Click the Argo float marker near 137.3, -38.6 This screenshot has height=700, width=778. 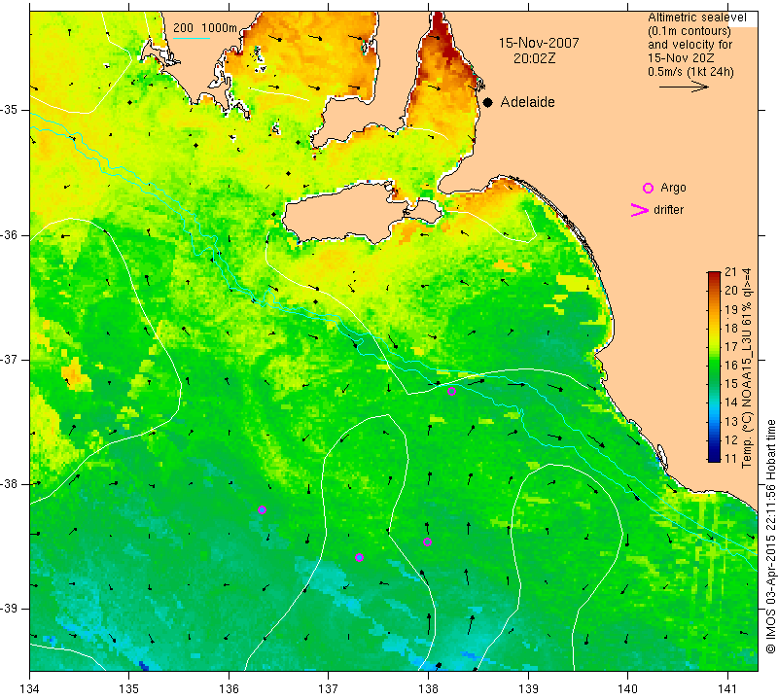coord(359,558)
